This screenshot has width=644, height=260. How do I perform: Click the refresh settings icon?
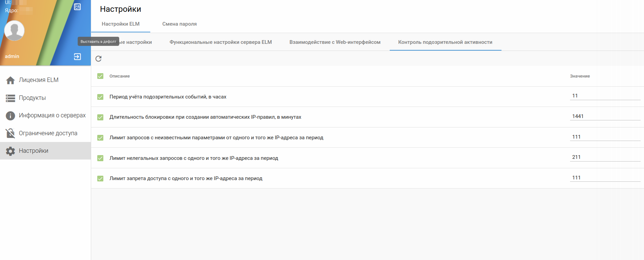(99, 59)
